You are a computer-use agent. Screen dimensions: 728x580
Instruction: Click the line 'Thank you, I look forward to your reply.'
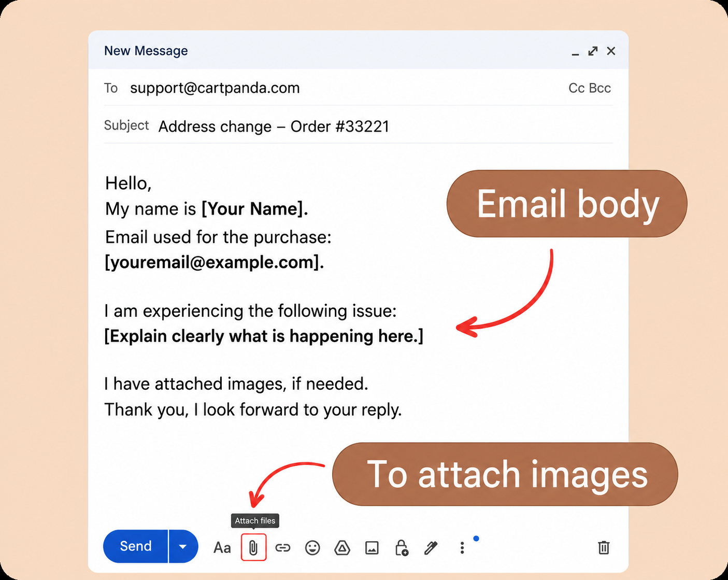coord(253,410)
